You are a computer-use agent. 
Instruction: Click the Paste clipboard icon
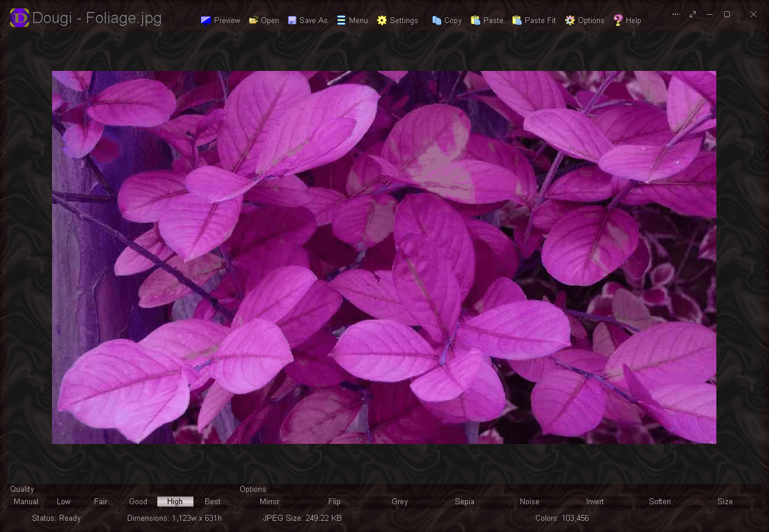coord(476,20)
